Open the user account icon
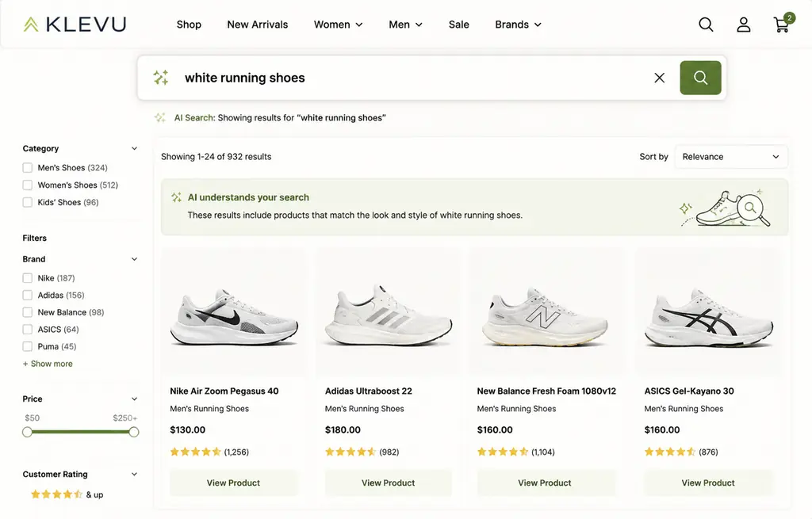Screen dimensions: 812x519 pos(744,25)
